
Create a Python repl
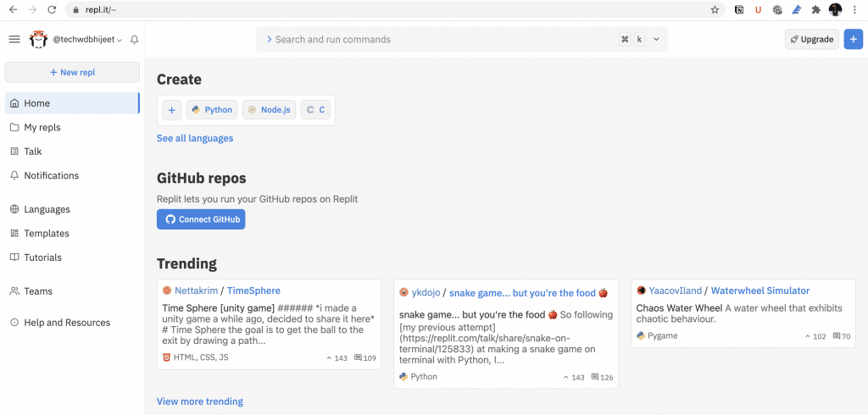tap(212, 110)
